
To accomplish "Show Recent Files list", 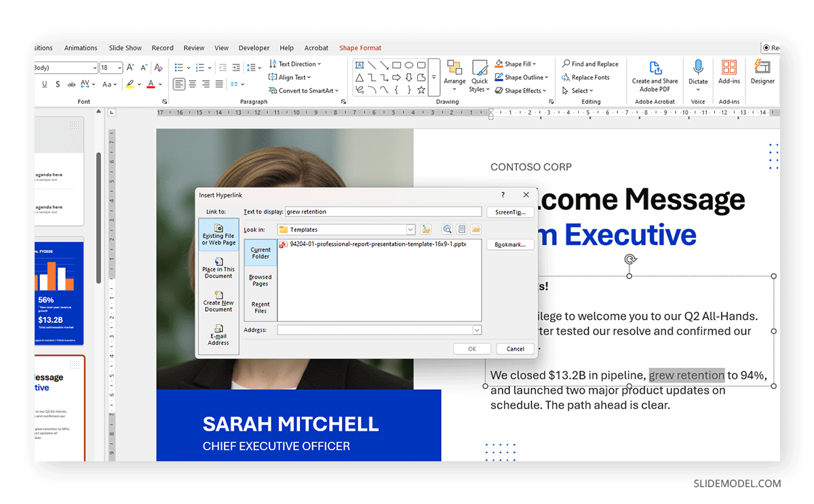I will tap(260, 307).
